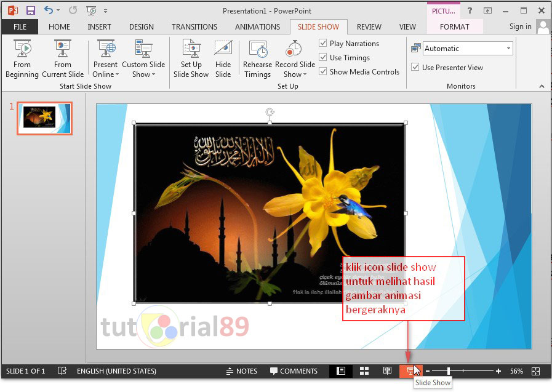This screenshot has width=552, height=392.
Task: Click Sign in link
Action: [x=521, y=26]
